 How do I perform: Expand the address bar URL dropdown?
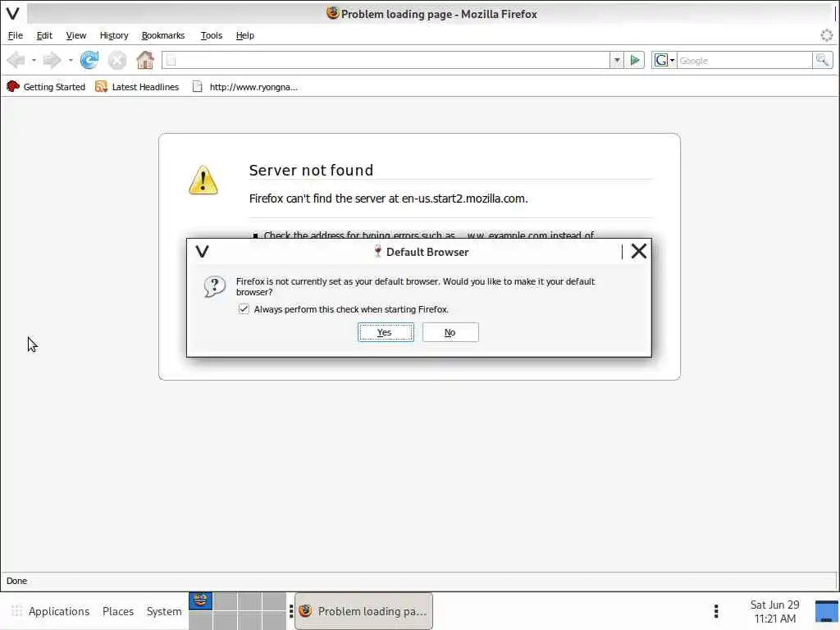[617, 60]
